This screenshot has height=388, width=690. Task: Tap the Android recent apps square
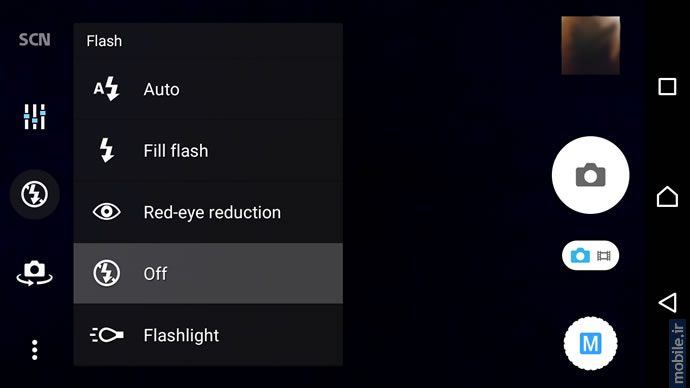(x=667, y=87)
